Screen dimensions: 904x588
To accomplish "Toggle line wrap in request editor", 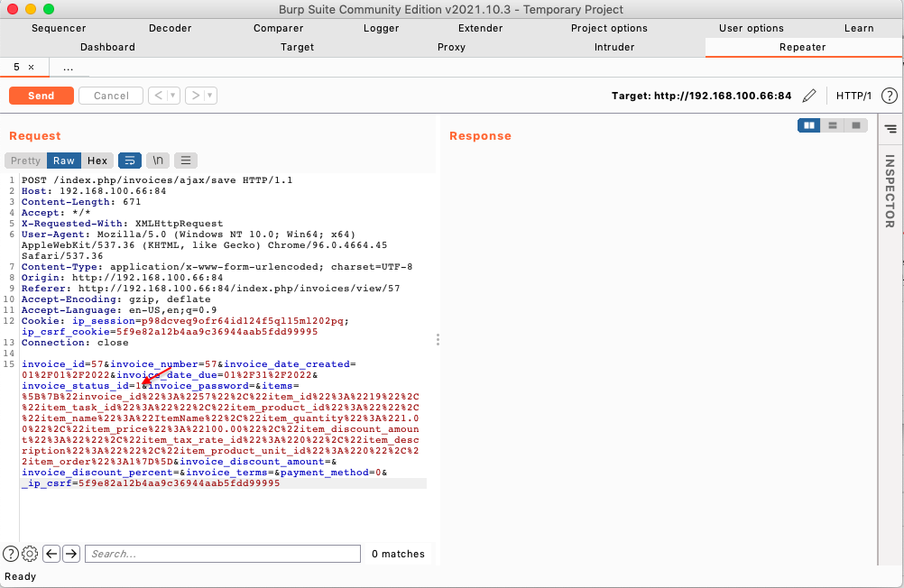I will pos(129,161).
